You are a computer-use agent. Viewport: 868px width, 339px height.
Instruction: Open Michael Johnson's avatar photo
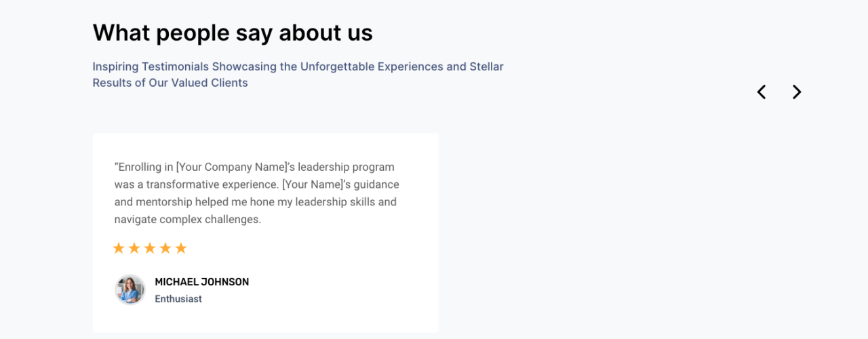click(x=130, y=290)
